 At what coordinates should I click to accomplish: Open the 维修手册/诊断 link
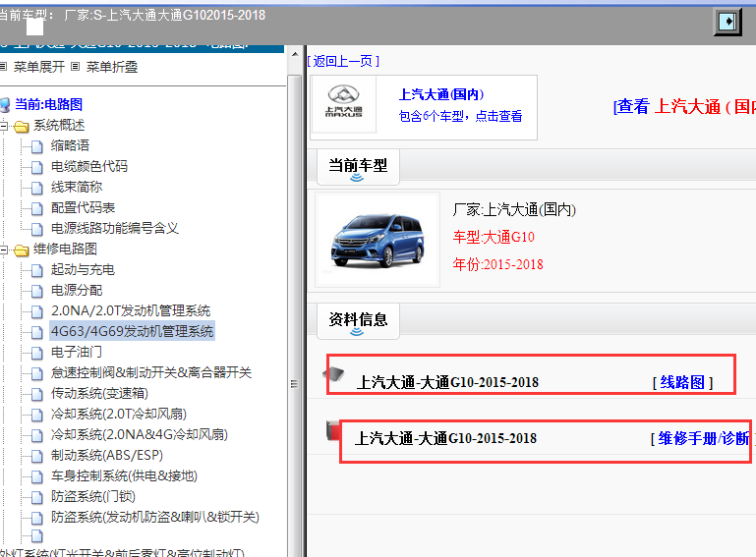point(700,438)
